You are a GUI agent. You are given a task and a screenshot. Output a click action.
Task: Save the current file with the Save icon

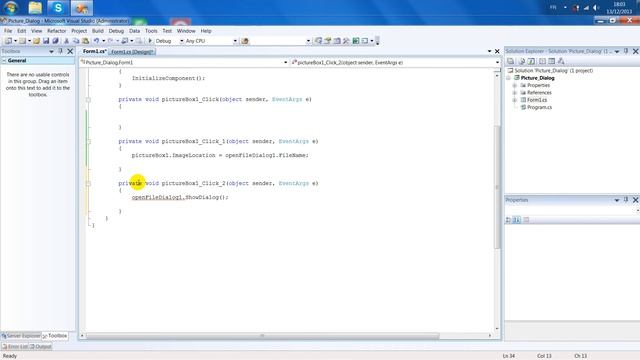tap(46, 41)
